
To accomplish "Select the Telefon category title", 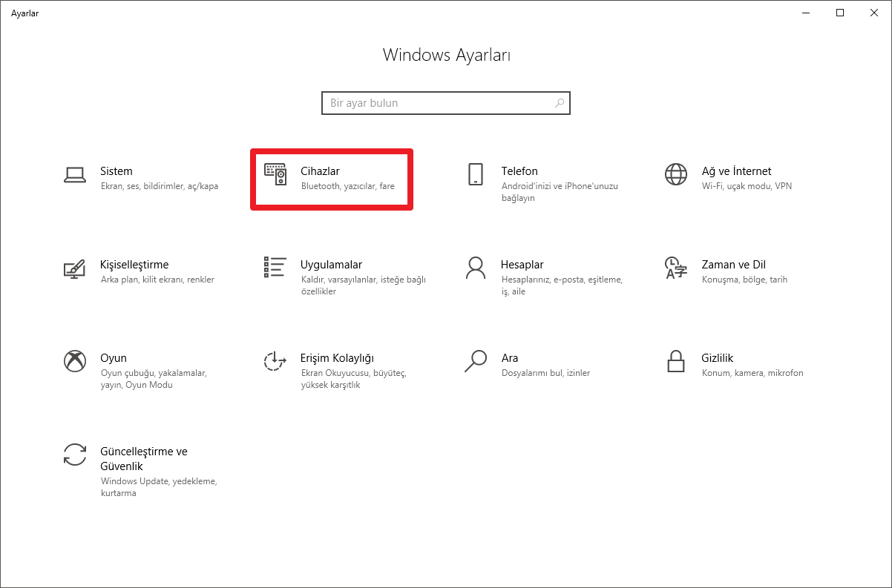I will (519, 171).
